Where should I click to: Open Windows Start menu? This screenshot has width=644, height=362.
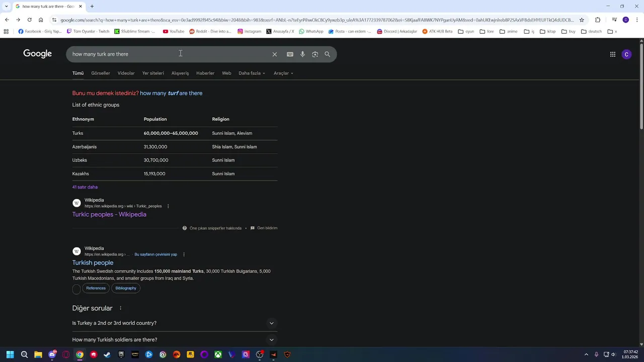10,354
